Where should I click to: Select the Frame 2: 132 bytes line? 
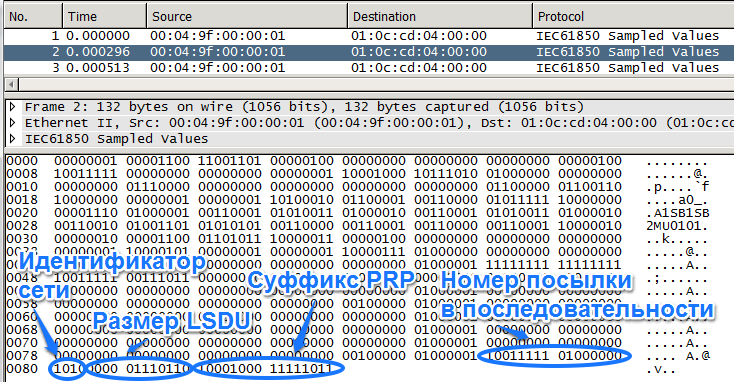point(304,107)
